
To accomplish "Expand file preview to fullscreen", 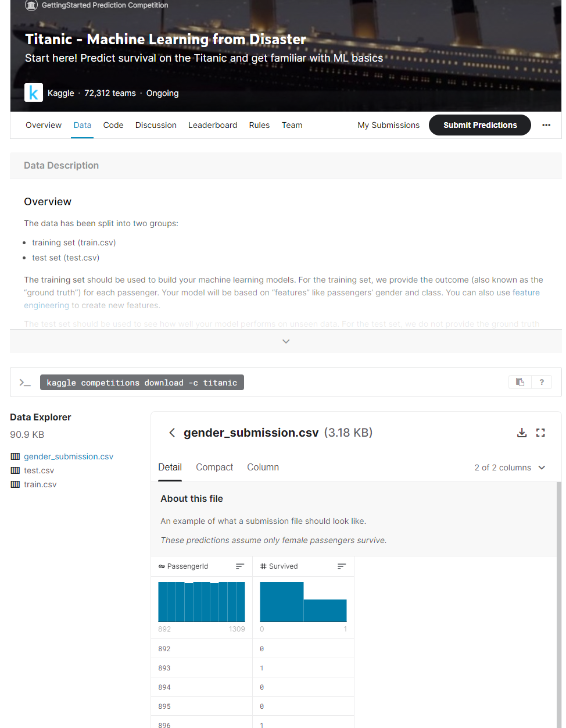I will point(540,433).
